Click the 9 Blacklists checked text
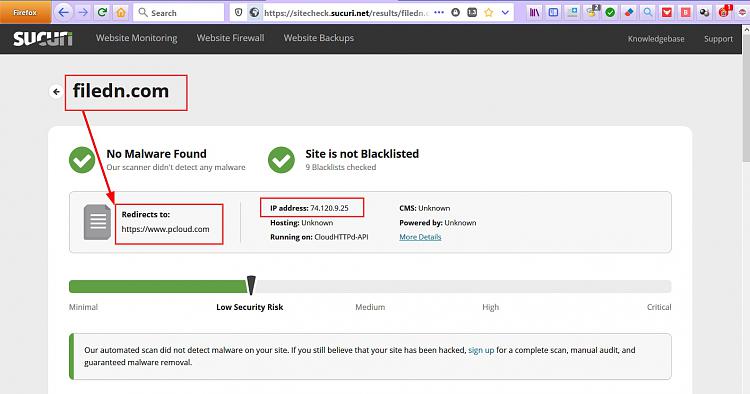Viewport: 750px width, 394px height. pos(341,167)
